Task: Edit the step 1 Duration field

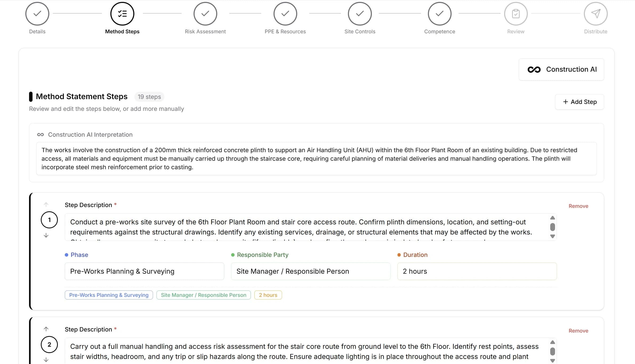Action: click(477, 271)
